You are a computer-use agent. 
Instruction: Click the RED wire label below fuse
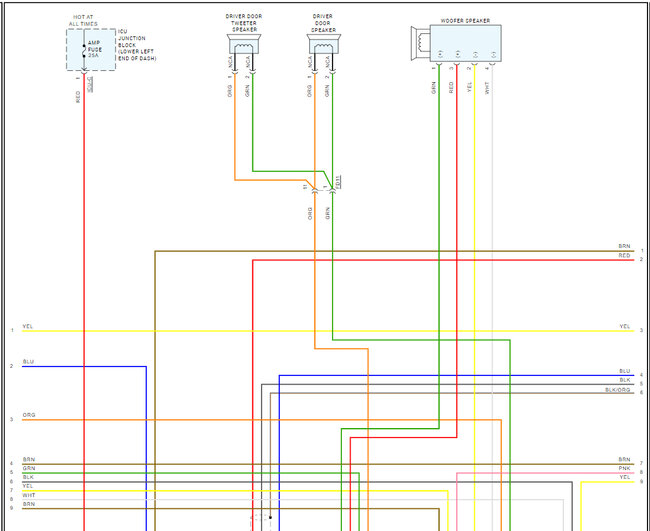(78, 97)
